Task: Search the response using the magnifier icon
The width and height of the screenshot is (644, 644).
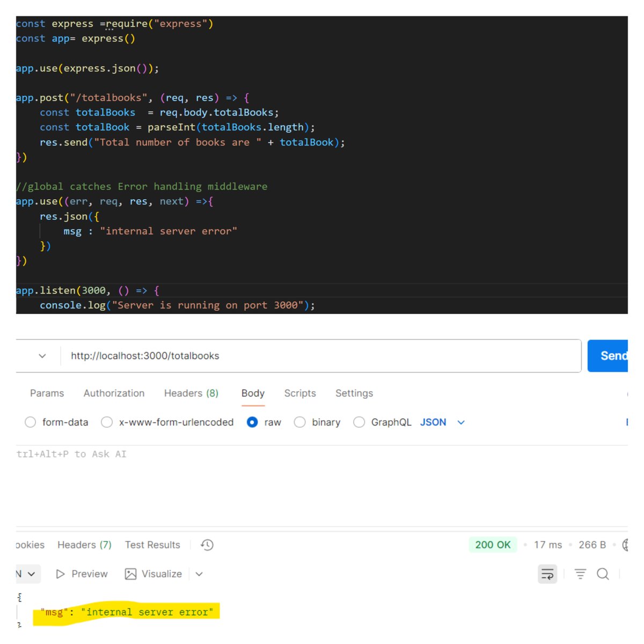Action: [603, 574]
